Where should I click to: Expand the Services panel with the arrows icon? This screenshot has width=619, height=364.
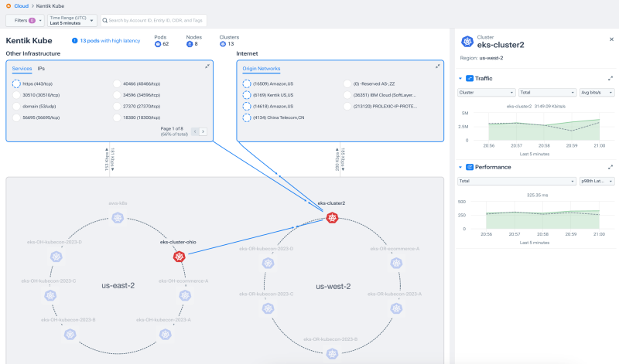[x=207, y=66]
